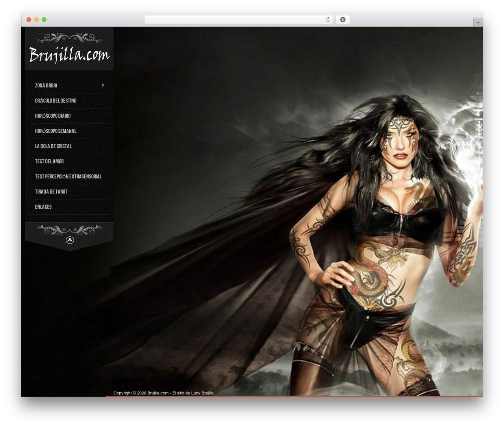The width and height of the screenshot is (504, 427).
Task: Open Test Percepción Extrasensorial
Action: point(68,176)
